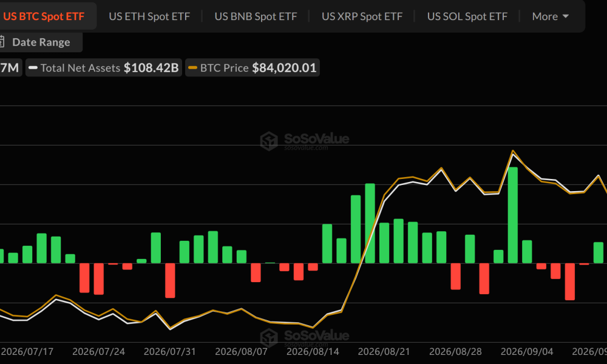Click the $108.42B Total Net Assets value

(151, 68)
